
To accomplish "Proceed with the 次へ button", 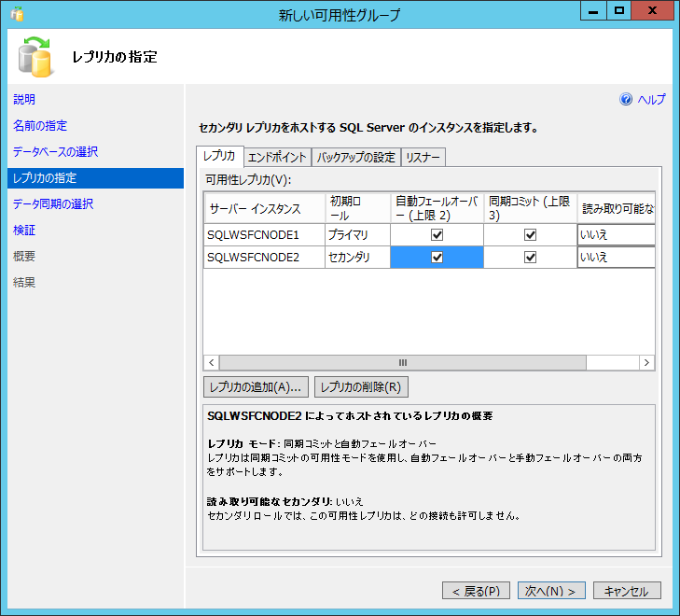I will 551,591.
